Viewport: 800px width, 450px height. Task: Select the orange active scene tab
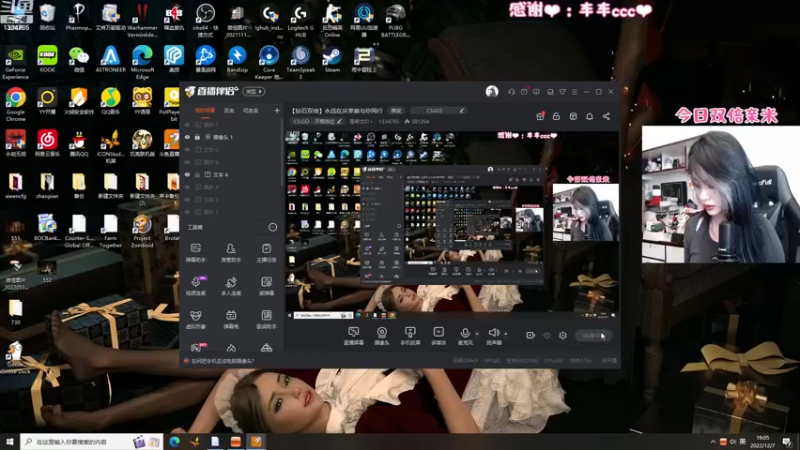(205, 110)
